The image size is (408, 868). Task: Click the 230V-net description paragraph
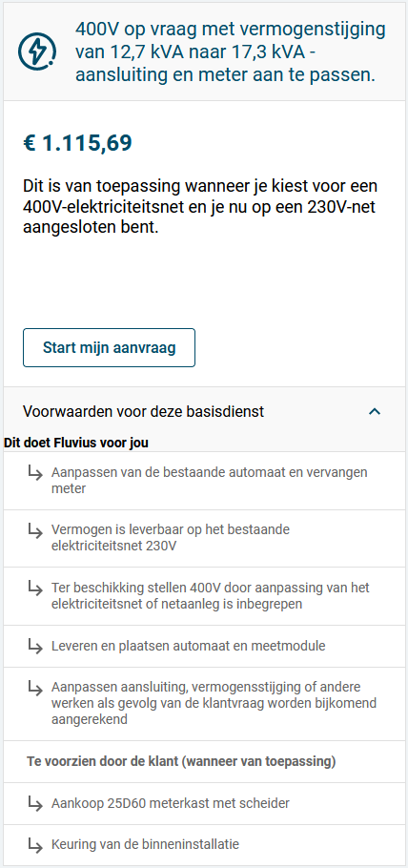pyautogui.click(x=204, y=206)
